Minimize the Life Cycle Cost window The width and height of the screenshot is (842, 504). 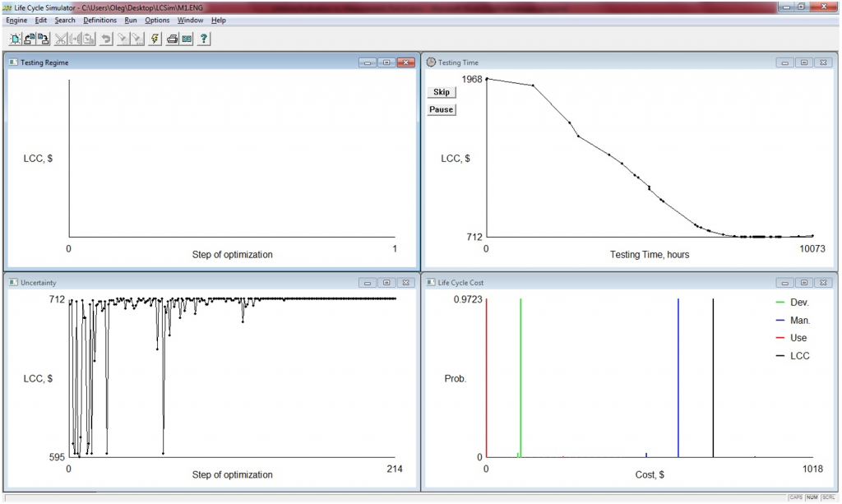pyautogui.click(x=785, y=282)
